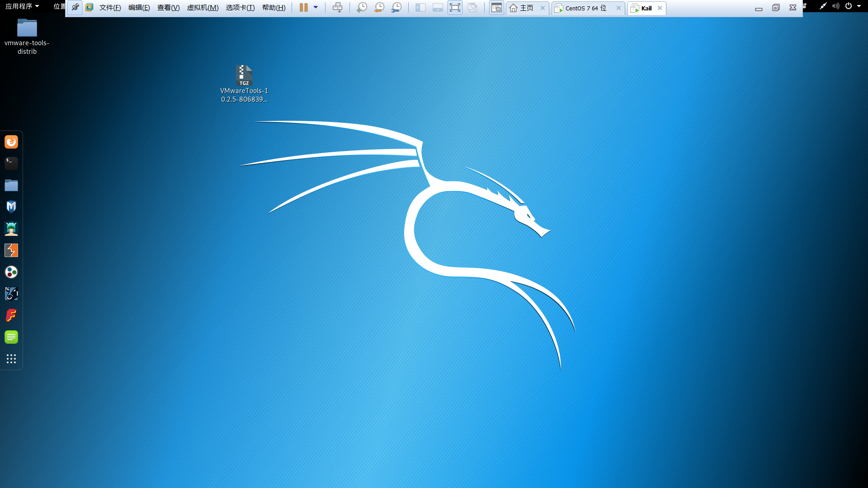Close the 主页 tab
This screenshot has width=868, height=488.
(x=542, y=8)
